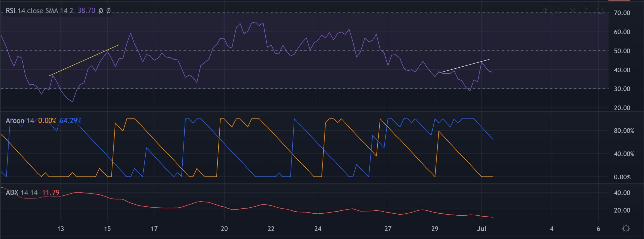Click the 20 date label on time axis
The width and height of the screenshot is (644, 239).
pos(224,229)
